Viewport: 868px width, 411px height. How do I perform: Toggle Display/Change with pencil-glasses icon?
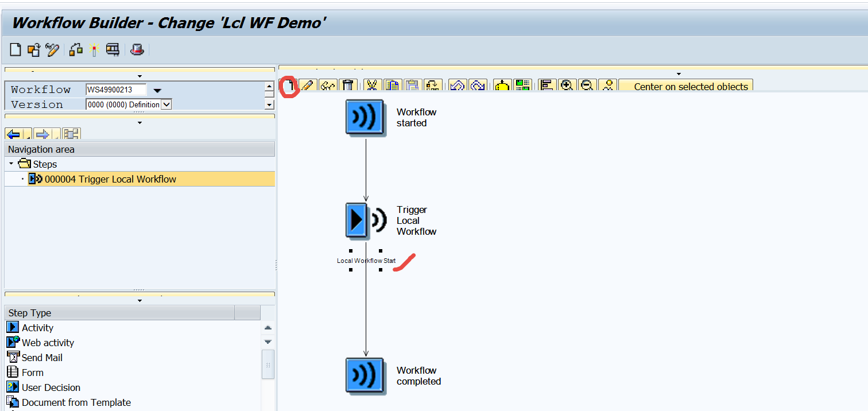click(x=52, y=50)
